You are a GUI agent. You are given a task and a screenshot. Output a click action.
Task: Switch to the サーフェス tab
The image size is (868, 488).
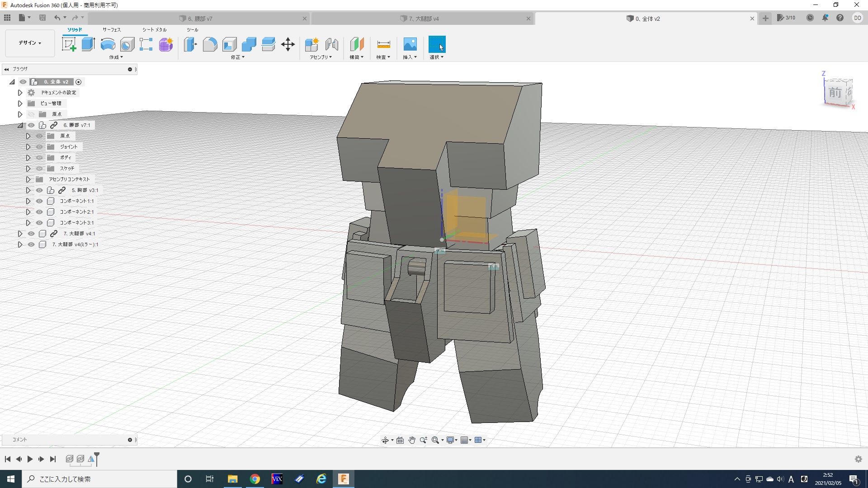(111, 30)
